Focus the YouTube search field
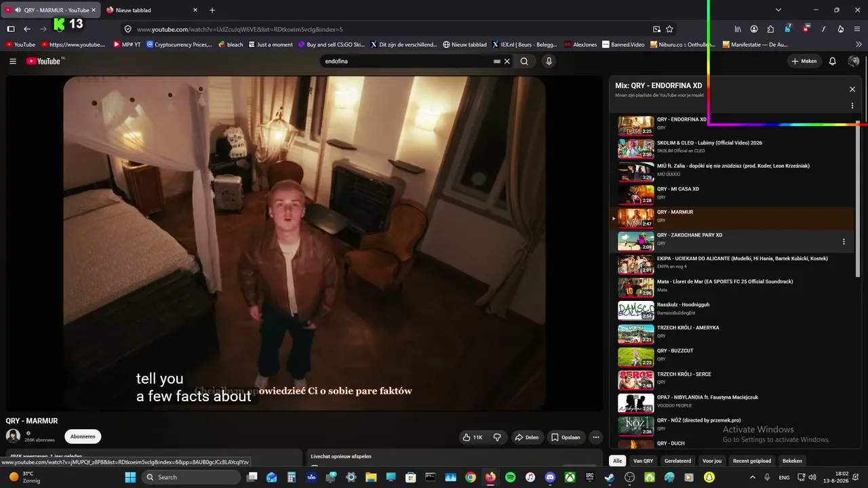 pyautogui.click(x=407, y=61)
